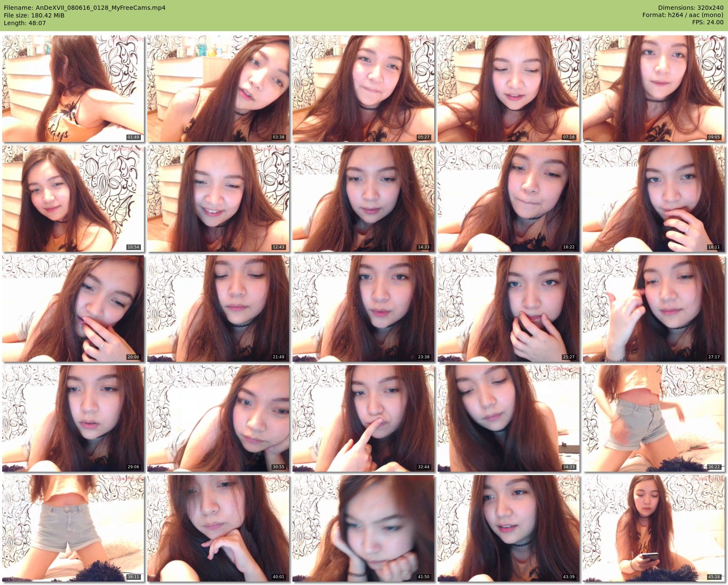Click the 41:50 timestamp badge
728x585 pixels.
[x=424, y=577]
